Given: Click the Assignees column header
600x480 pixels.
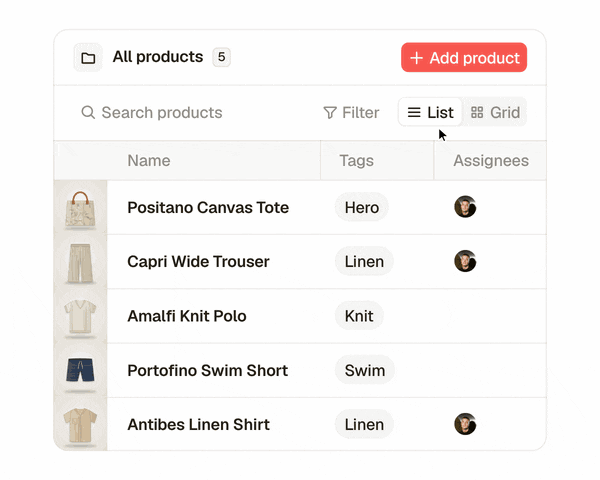Looking at the screenshot, I should tap(491, 161).
